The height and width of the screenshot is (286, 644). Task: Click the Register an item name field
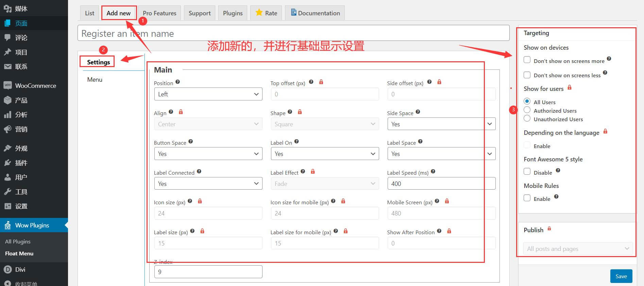click(293, 33)
